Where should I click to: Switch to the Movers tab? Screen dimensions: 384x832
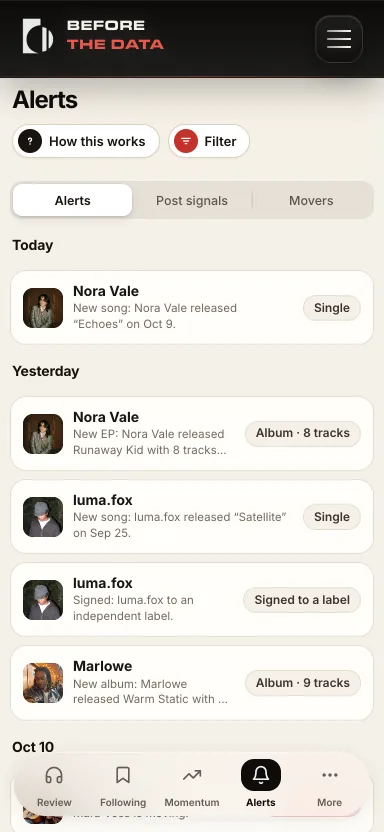311,201
